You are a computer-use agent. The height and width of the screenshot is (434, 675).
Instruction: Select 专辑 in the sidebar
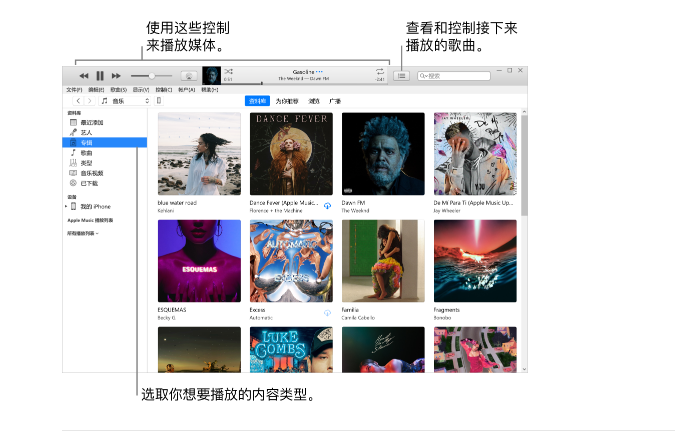point(105,143)
